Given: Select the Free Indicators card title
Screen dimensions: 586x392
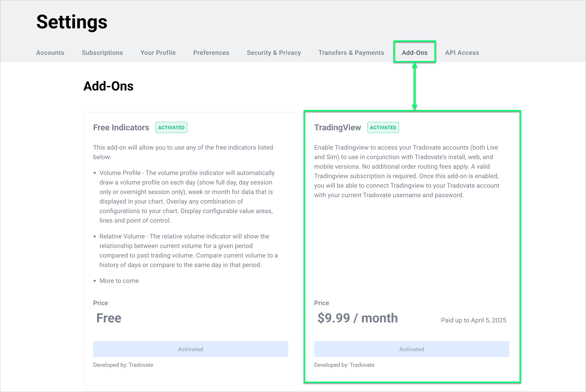Looking at the screenshot, I should pyautogui.click(x=121, y=127).
